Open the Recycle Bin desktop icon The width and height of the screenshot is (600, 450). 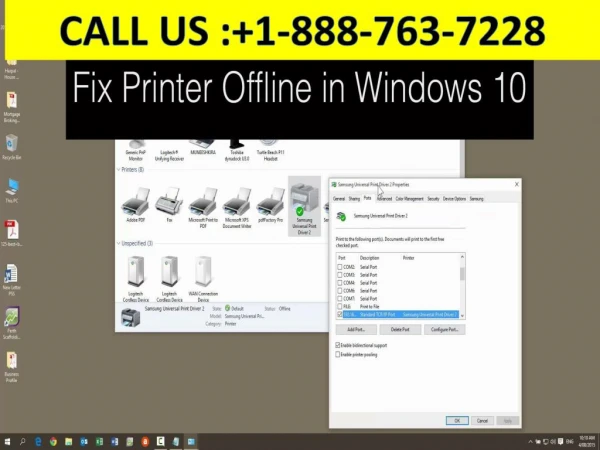pyautogui.click(x=11, y=147)
